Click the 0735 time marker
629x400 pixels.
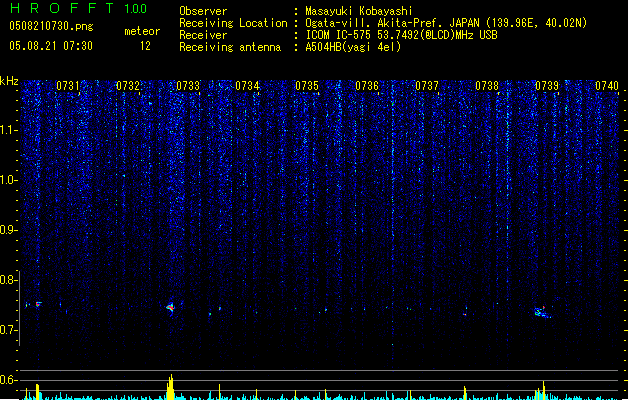point(307,86)
